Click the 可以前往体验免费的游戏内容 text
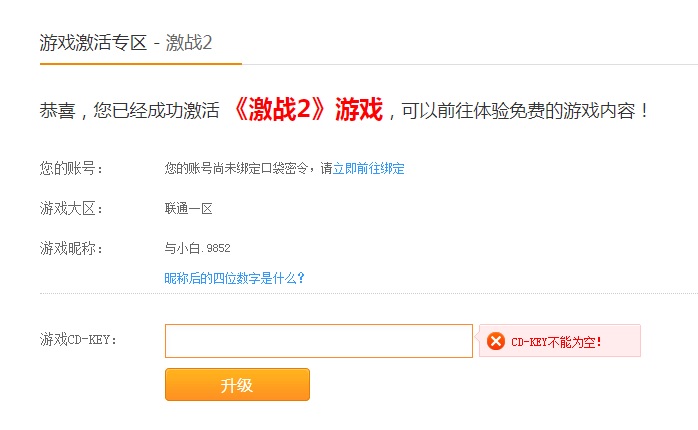 point(518,110)
